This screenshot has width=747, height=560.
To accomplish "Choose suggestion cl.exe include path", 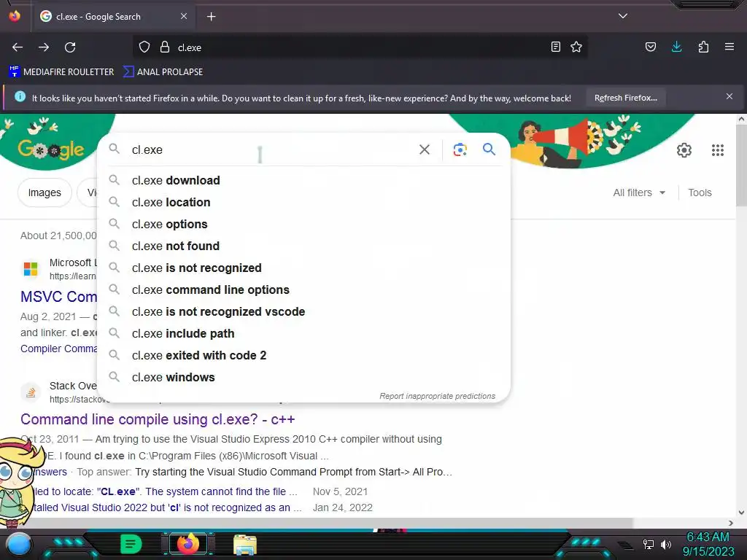I will pyautogui.click(x=304, y=334).
